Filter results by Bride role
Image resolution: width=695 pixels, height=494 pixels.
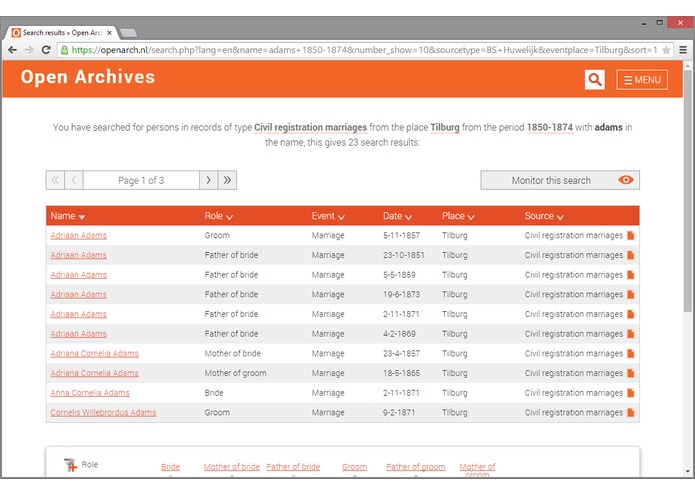tap(171, 467)
